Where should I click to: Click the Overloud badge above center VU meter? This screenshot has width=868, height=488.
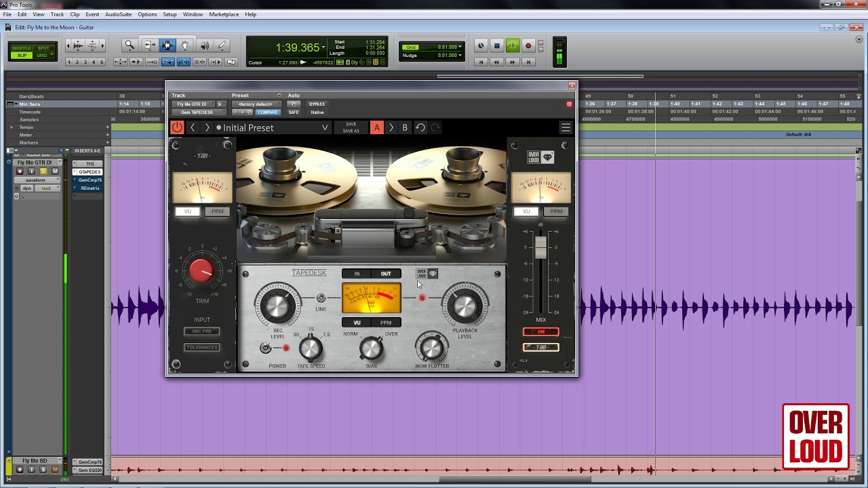[x=427, y=274]
